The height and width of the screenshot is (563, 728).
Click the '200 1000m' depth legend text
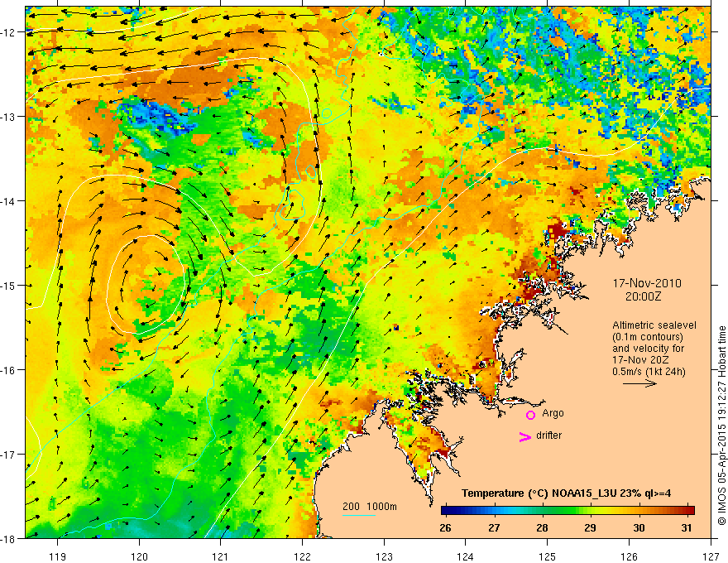(370, 507)
